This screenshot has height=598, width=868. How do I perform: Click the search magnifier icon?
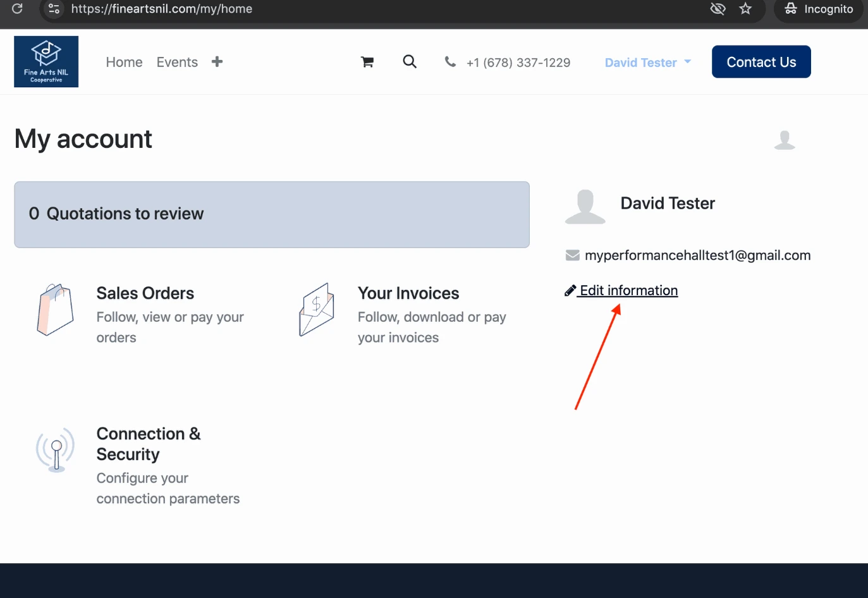click(x=410, y=62)
